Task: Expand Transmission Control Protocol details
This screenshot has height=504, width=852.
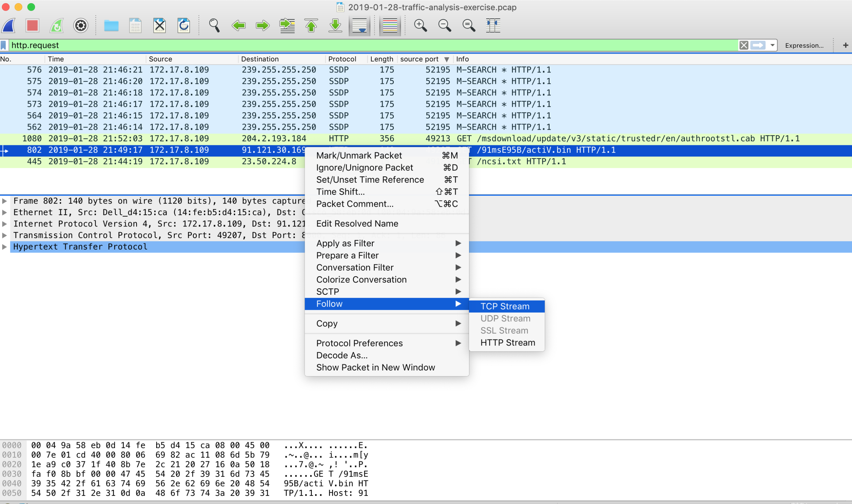Action: [x=5, y=236]
